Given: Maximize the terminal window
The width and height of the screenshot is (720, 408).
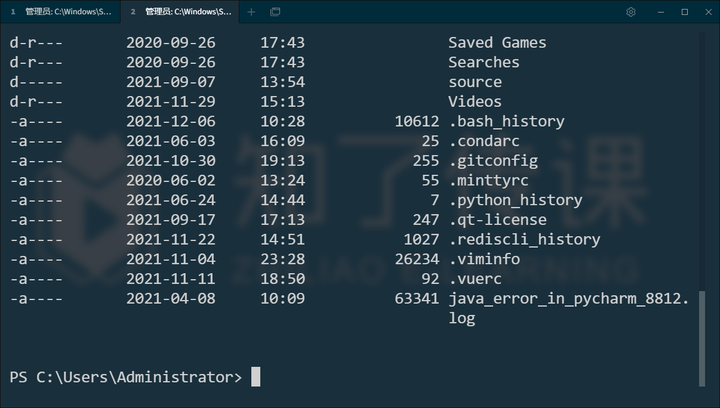Looking at the screenshot, I should pyautogui.click(x=685, y=12).
